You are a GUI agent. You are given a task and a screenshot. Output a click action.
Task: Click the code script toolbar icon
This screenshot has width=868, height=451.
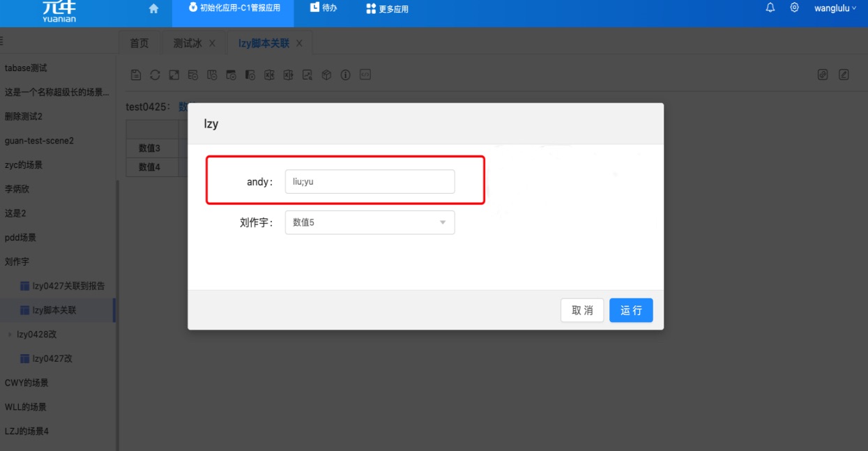(365, 75)
